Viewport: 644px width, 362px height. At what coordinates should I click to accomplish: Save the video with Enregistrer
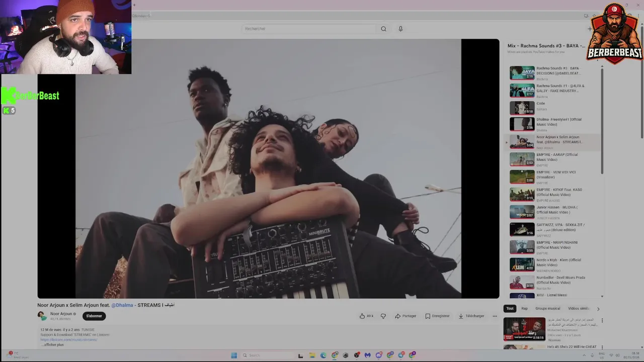click(x=437, y=316)
